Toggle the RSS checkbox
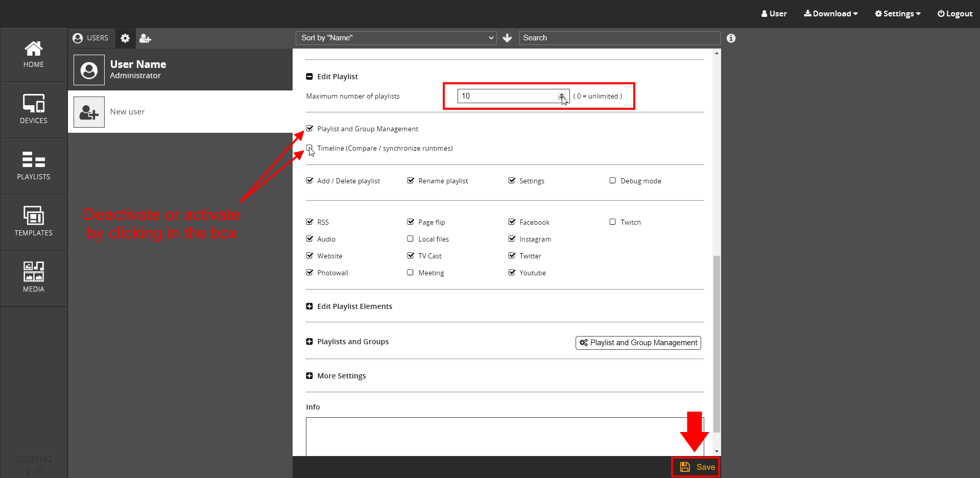This screenshot has height=478, width=980. click(x=309, y=222)
